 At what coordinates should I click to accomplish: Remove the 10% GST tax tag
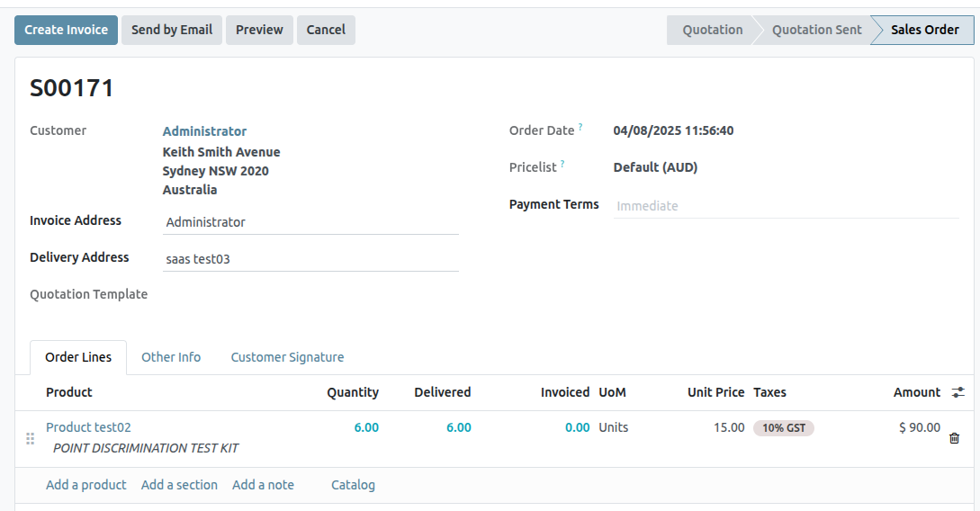(x=783, y=428)
